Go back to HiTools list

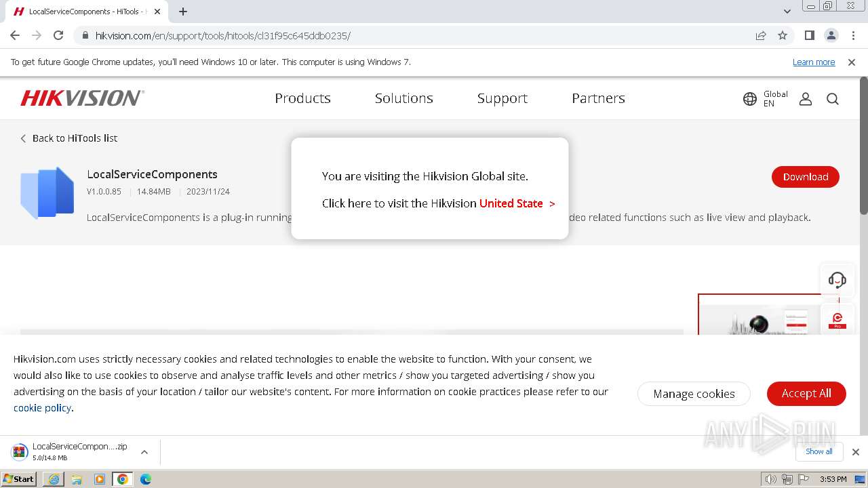[x=68, y=138]
